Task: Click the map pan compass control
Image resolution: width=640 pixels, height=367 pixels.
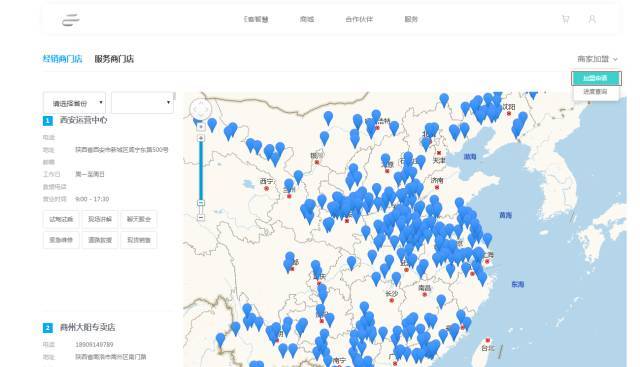Action: [x=200, y=109]
